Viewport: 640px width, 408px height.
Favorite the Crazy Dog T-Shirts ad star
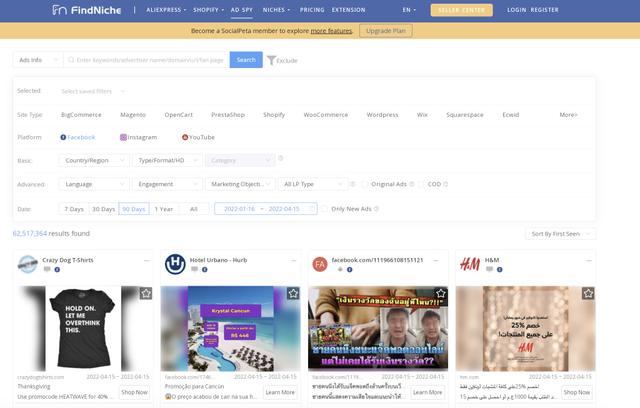tap(146, 293)
